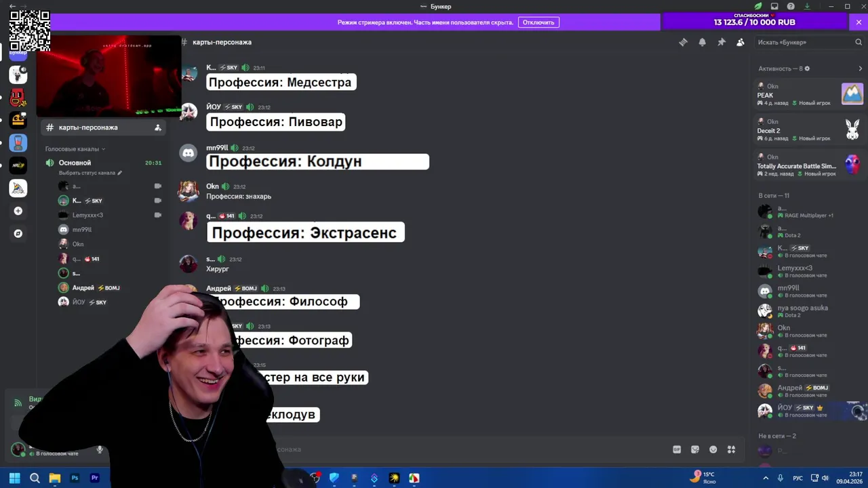868x488 pixels.
Task: Select yellow robot server icon
Action: pos(18,120)
